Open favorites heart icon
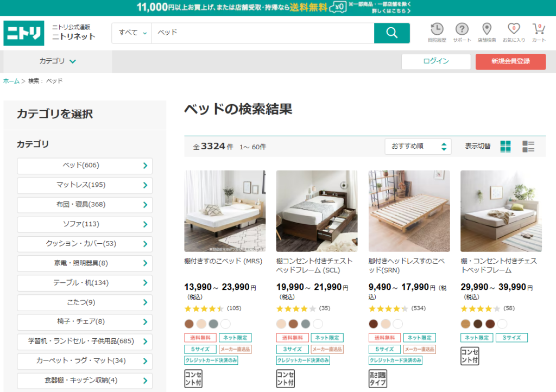556x392 pixels. (x=514, y=32)
